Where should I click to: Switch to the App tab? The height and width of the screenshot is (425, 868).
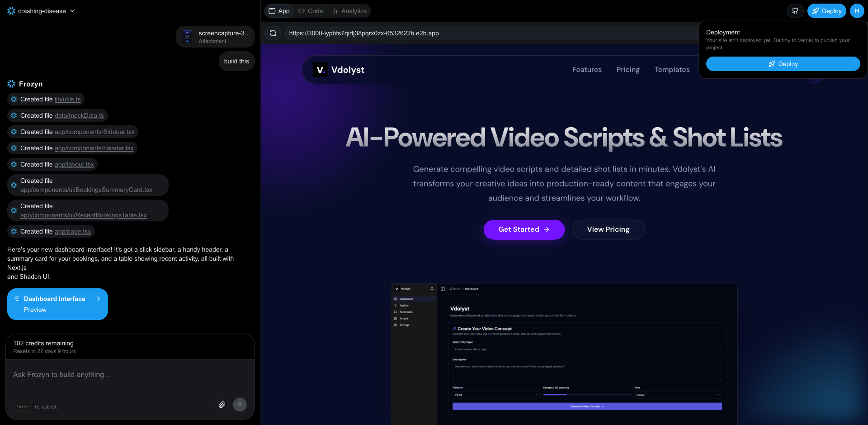279,11
